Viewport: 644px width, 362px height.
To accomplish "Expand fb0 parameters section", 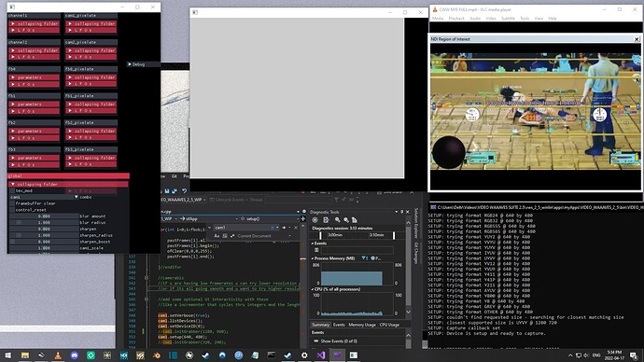I will coord(34,77).
